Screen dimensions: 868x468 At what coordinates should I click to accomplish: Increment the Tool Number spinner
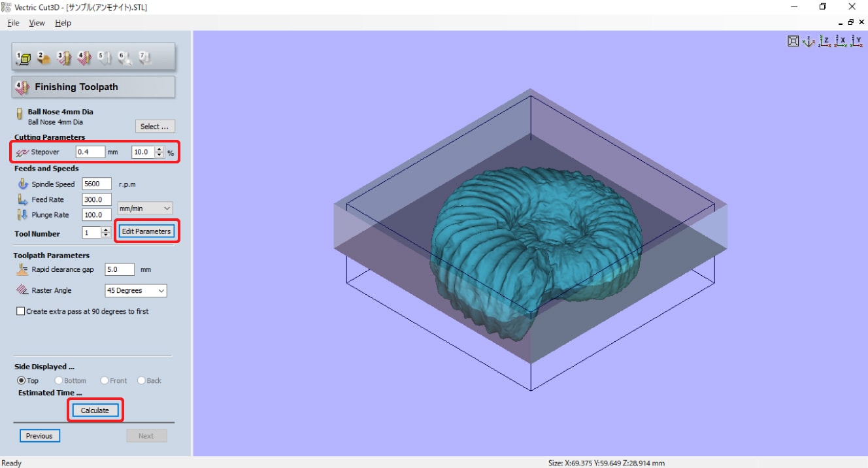pyautogui.click(x=106, y=230)
